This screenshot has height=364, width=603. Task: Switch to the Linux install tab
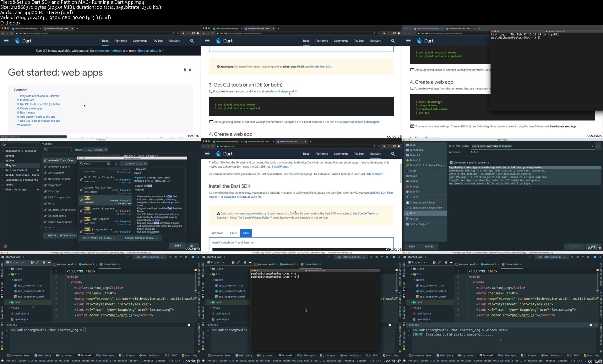(233, 233)
